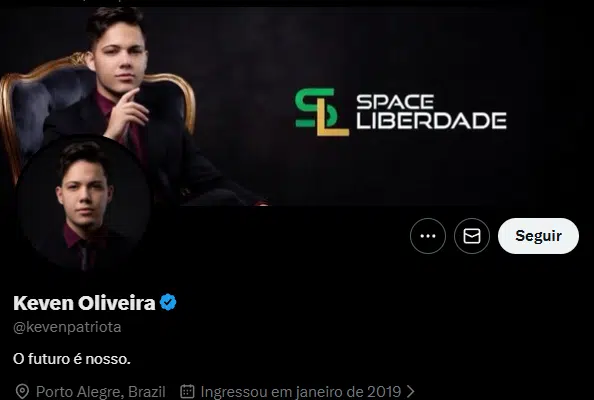This screenshot has height=400, width=594.
Task: Send a direct message via envelope icon
Action: tap(472, 236)
